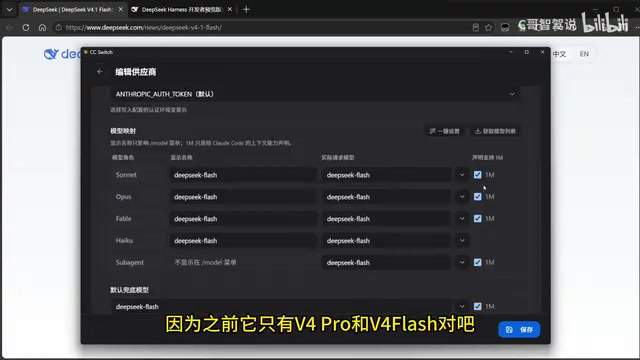Image resolution: width=640 pixels, height=360 pixels.
Task: Click the 获取模型列表 button
Action: coord(495,131)
